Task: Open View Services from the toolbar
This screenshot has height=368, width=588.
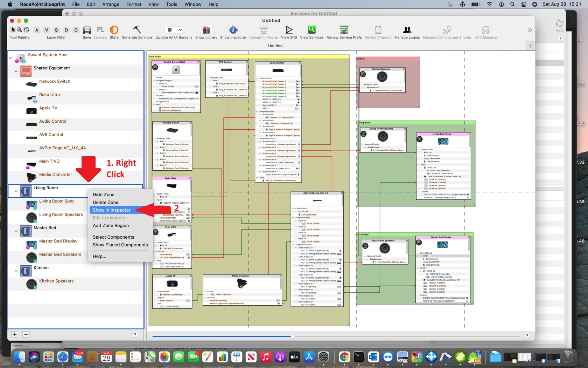Action: pos(312,30)
